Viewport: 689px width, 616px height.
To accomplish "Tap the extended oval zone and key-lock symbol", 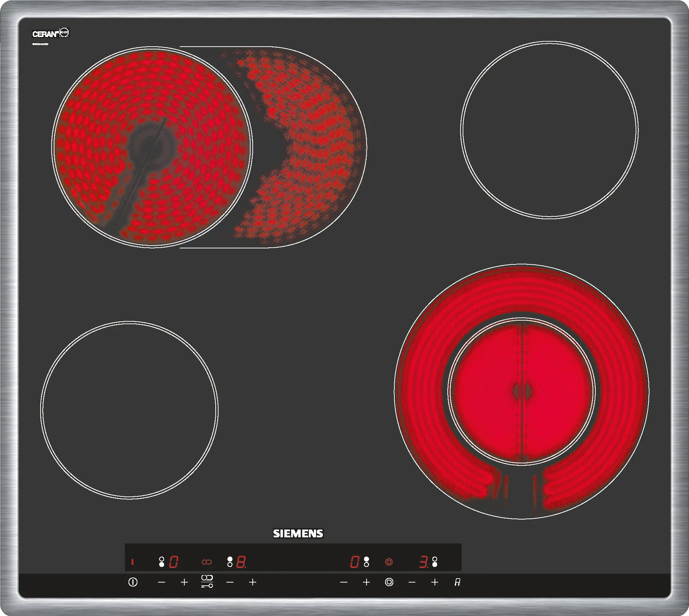I will coord(207,581).
